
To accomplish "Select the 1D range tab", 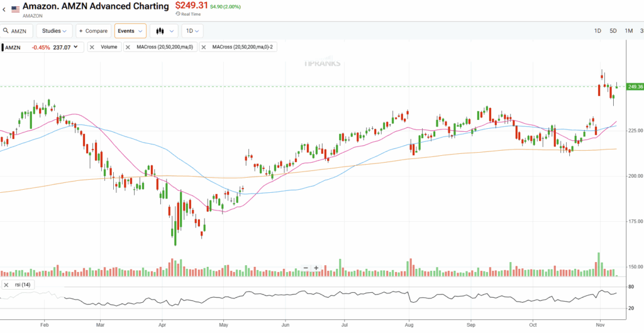I will pyautogui.click(x=597, y=31).
